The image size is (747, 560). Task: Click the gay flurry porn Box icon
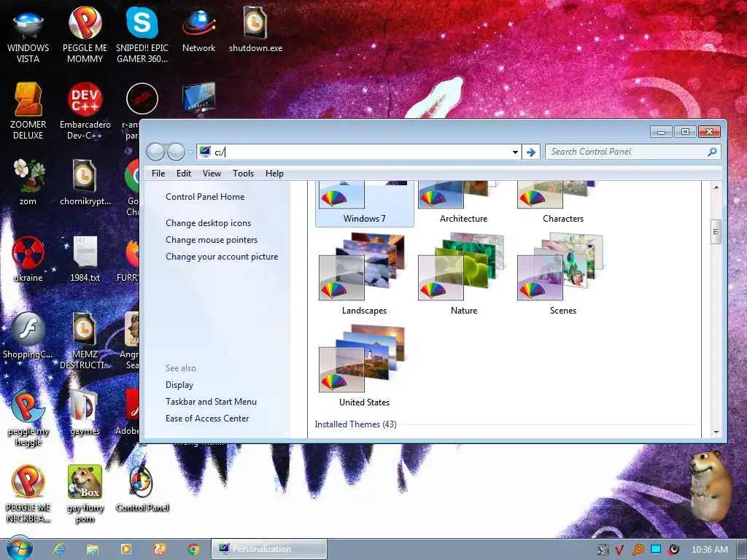click(85, 495)
